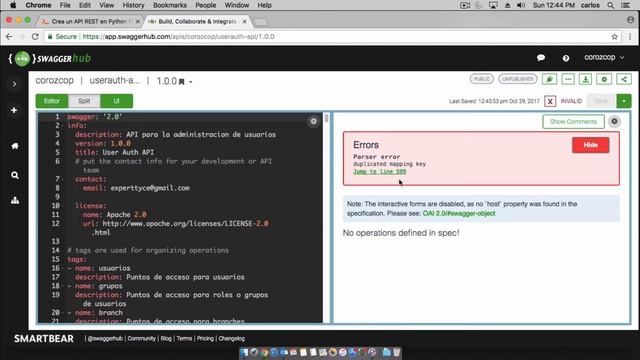Image resolution: width=640 pixels, height=360 pixels.
Task: Collapse the contact block fold arrow at line 7
Action: [x=63, y=179]
